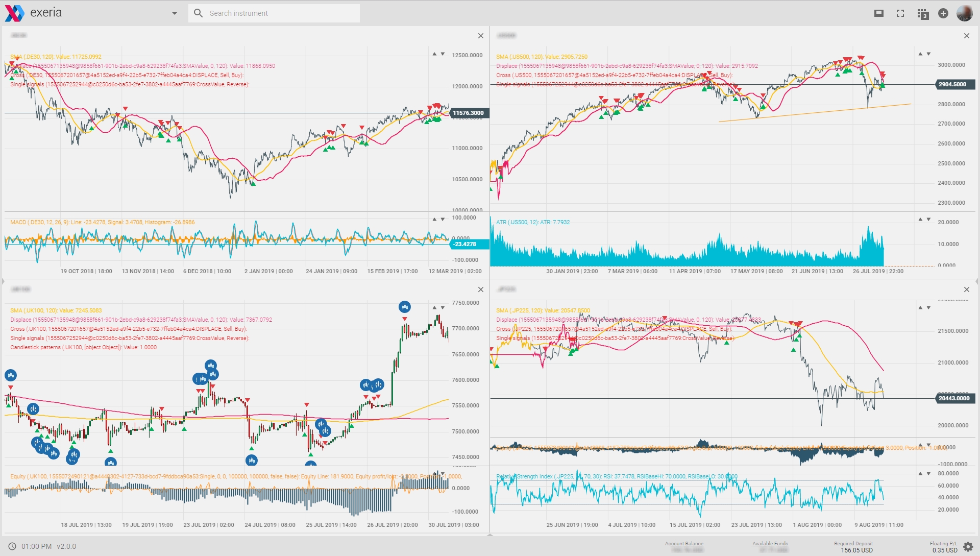Click the down arrow on DE30 MACD pane
980x556 pixels.
click(443, 220)
